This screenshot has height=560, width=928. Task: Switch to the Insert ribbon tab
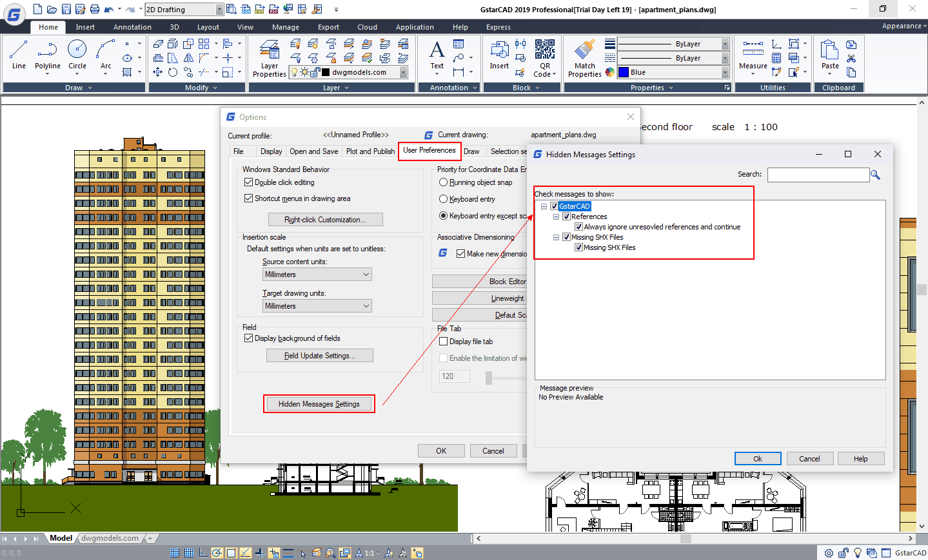pos(85,27)
